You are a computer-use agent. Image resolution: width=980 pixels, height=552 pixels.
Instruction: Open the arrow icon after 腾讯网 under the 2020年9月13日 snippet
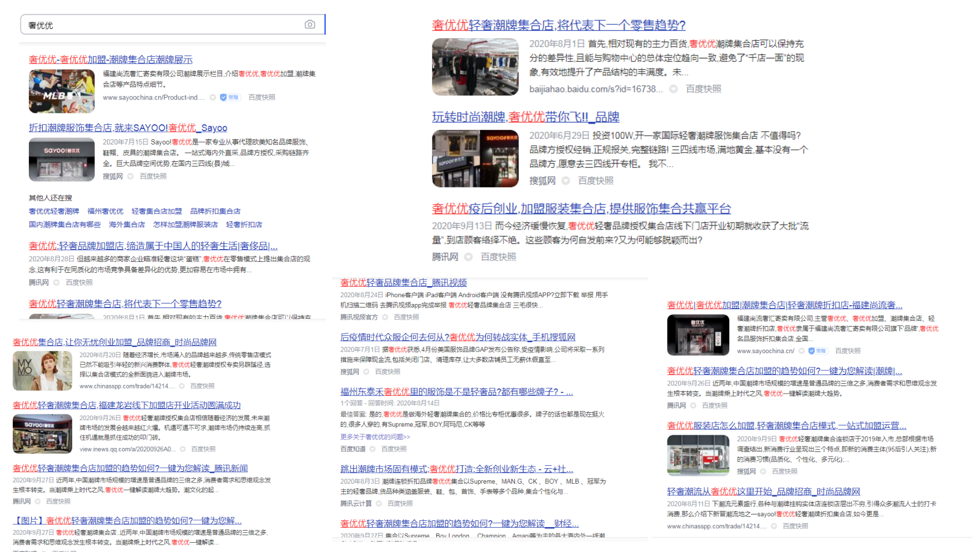click(x=469, y=257)
